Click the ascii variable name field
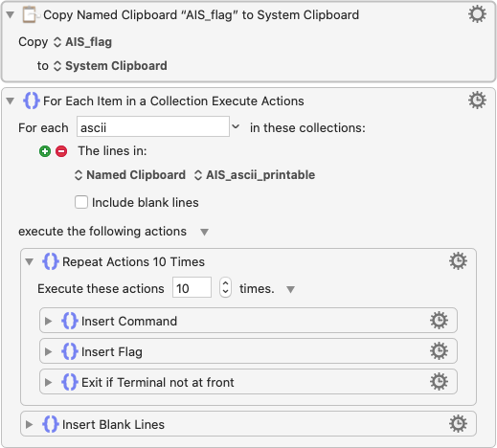Image resolution: width=497 pixels, height=448 pixels. coord(153,127)
